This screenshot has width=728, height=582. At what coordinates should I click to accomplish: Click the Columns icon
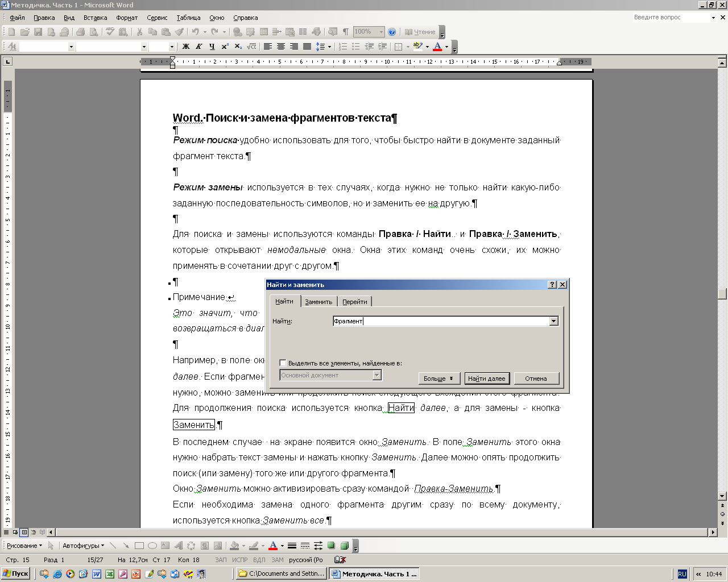point(303,32)
